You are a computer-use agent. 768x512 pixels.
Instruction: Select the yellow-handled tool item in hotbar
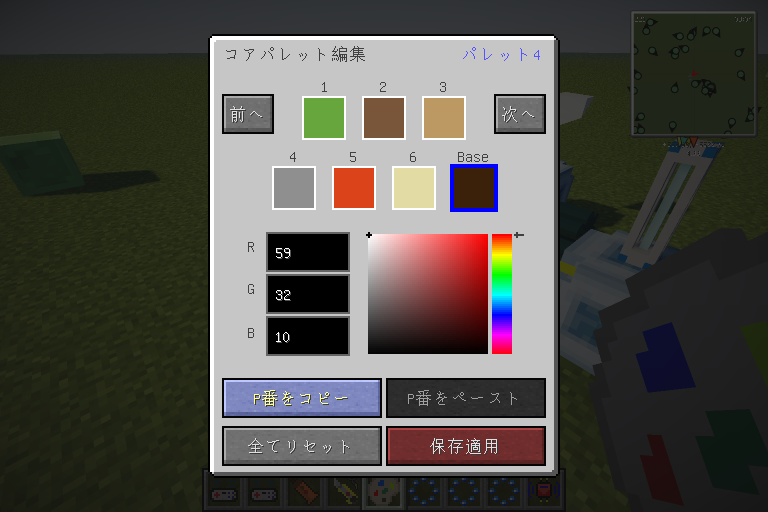[x=344, y=492]
